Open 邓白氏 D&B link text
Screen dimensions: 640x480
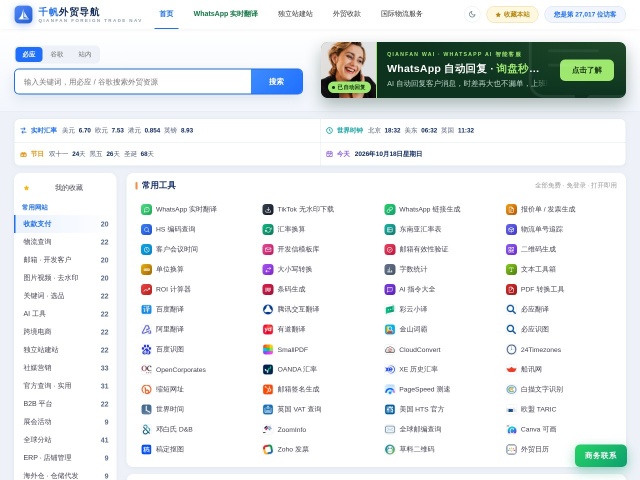point(174,429)
